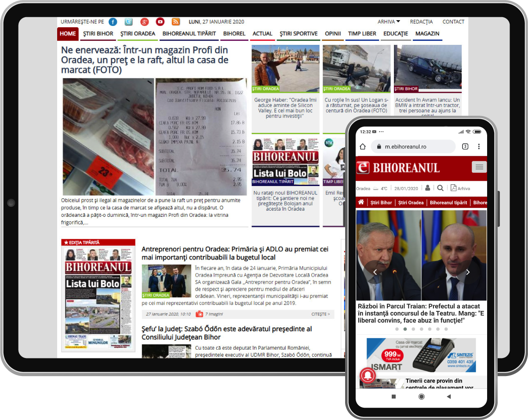This screenshot has height=420, width=528.
Task: Open Antreprenori pentru Oradea article headline
Action: tap(235, 253)
